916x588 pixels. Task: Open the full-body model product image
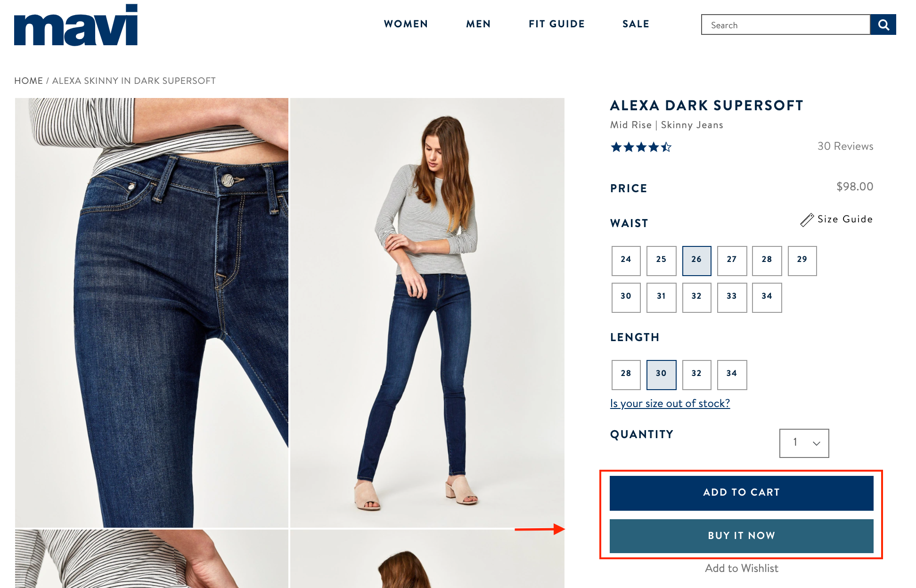427,312
